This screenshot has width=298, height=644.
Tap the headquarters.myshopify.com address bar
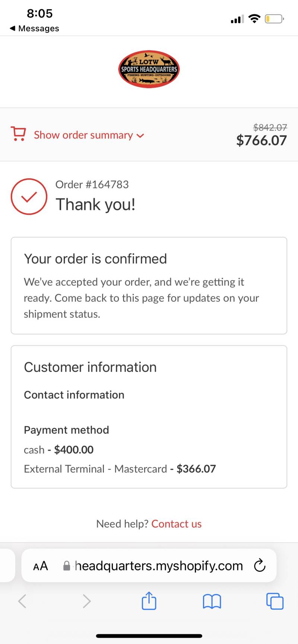(x=149, y=565)
